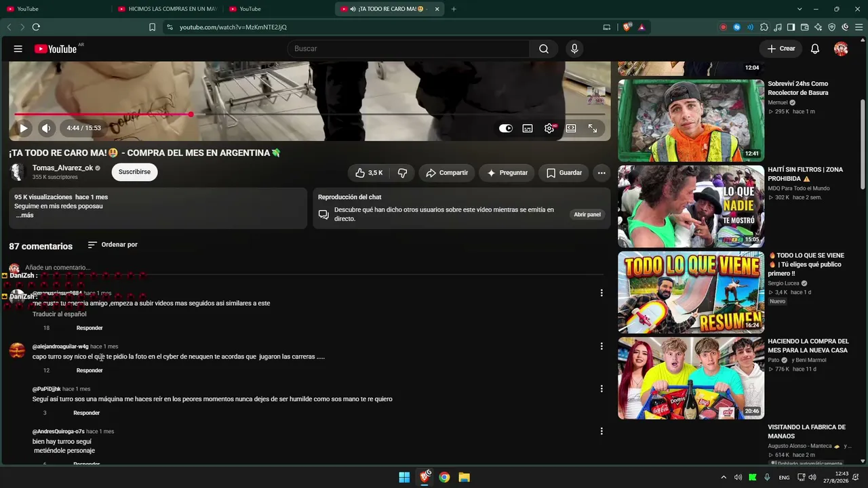Image resolution: width=868 pixels, height=488 pixels.
Task: Go to the YouTube home logo
Action: [56, 49]
